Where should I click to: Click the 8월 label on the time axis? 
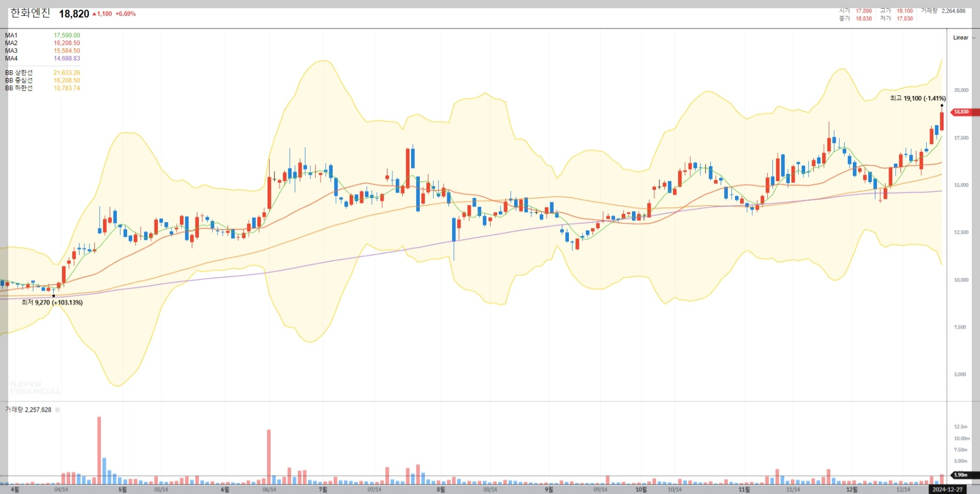point(441,490)
